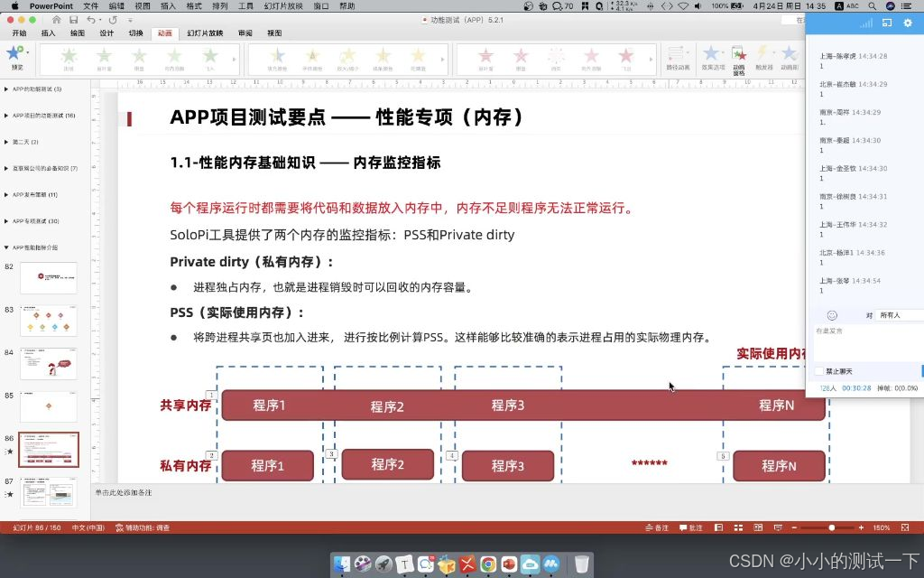Screen dimensions: 924x578
Task: Click the slide sorter view icon in the status bar
Action: point(738,527)
